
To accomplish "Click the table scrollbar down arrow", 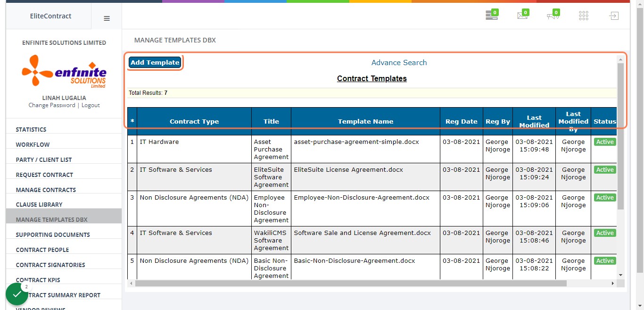I will click(x=620, y=275).
